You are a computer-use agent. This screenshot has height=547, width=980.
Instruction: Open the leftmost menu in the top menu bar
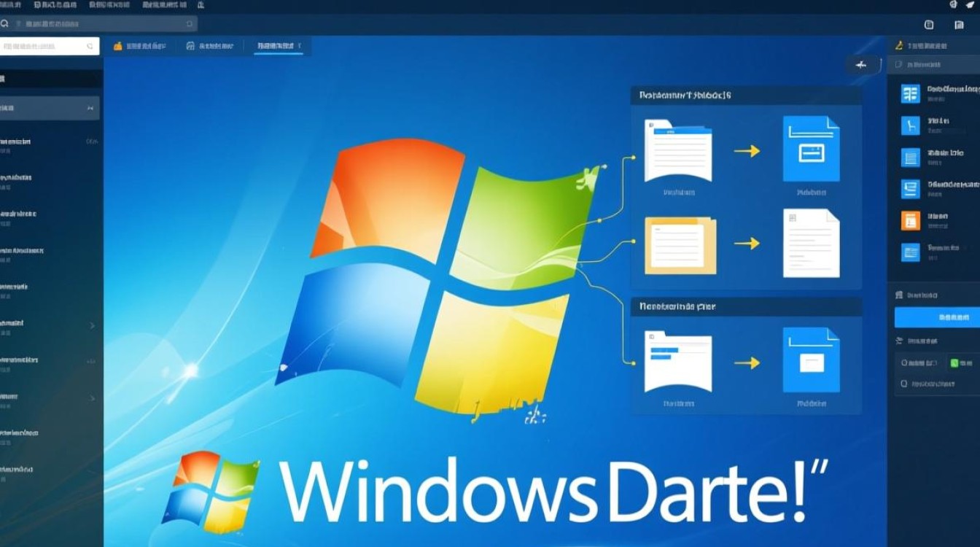(x=10, y=6)
